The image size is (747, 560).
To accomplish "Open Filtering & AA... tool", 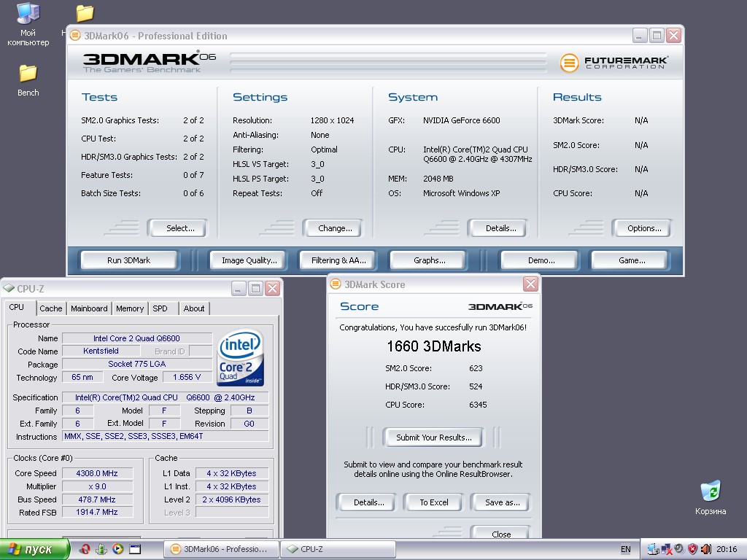I will [338, 260].
